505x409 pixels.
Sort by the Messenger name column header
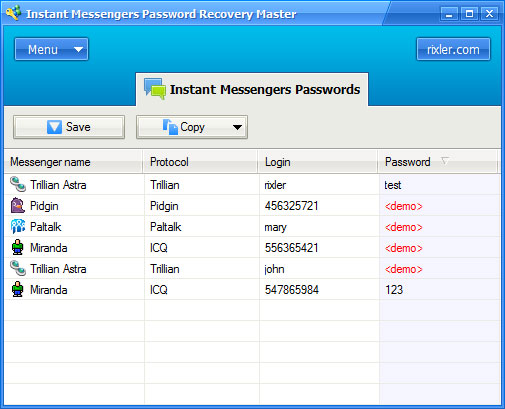(74, 162)
